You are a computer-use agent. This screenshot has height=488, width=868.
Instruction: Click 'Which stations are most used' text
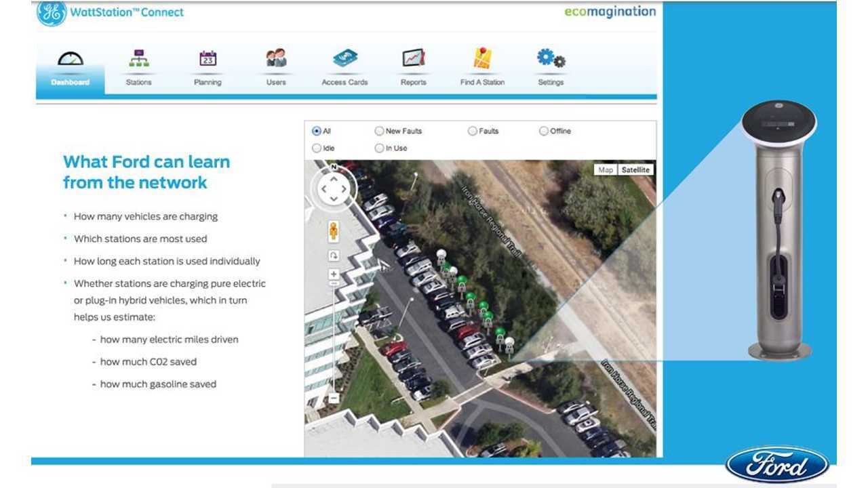(140, 239)
